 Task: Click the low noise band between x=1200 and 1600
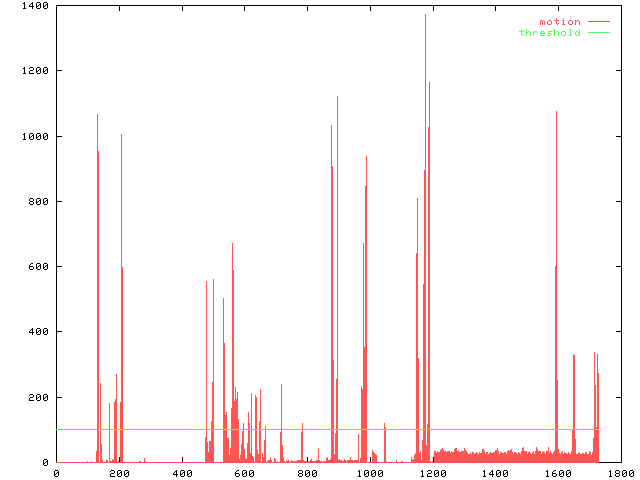point(500,456)
